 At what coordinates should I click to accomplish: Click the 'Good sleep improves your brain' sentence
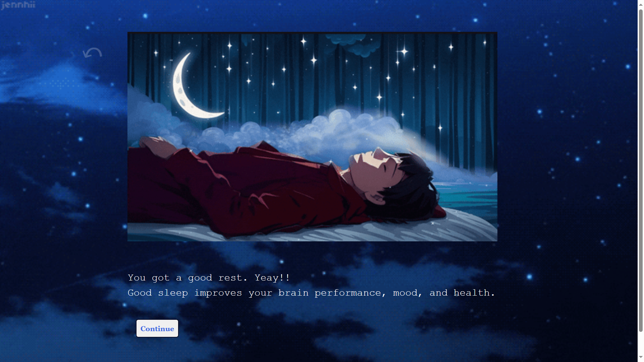click(311, 293)
